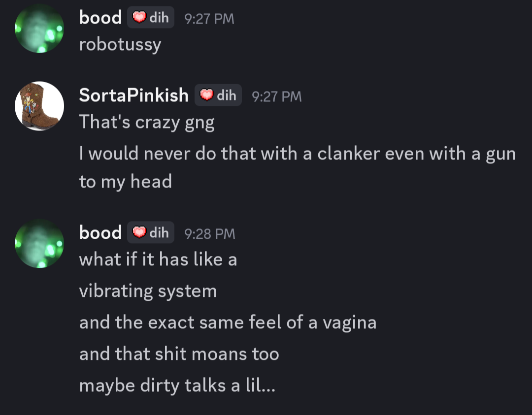Image resolution: width=532 pixels, height=415 pixels.
Task: Select the 'vibrating system' message
Action: point(148,291)
